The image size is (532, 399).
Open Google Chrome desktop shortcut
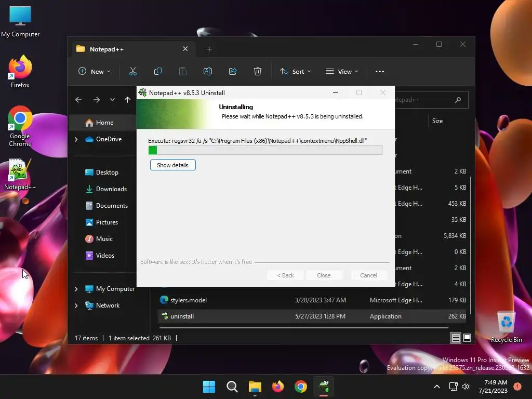(20, 126)
